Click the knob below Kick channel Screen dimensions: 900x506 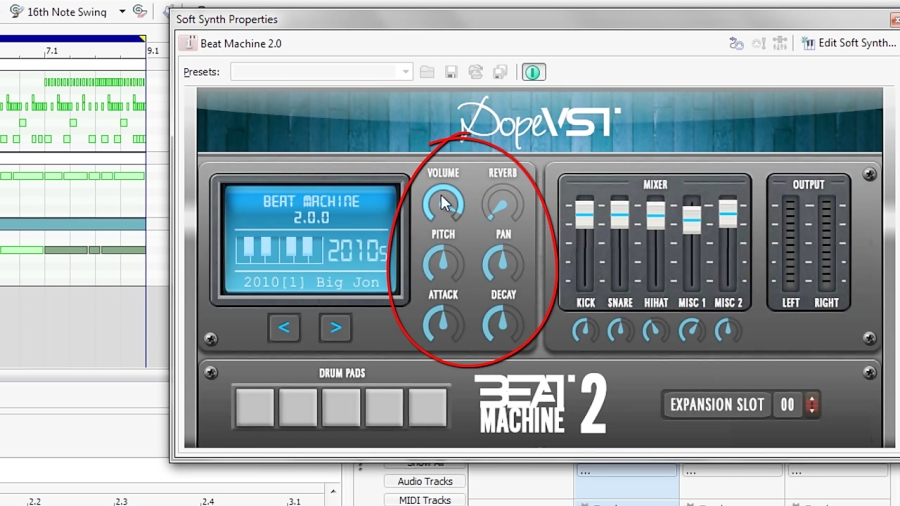coord(584,331)
